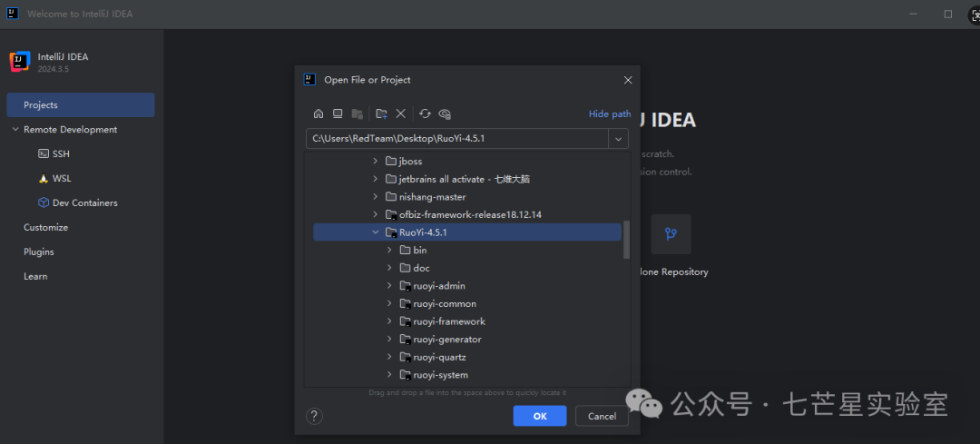Expand the ruoyi-framework module
This screenshot has height=444, width=980.
[x=389, y=321]
